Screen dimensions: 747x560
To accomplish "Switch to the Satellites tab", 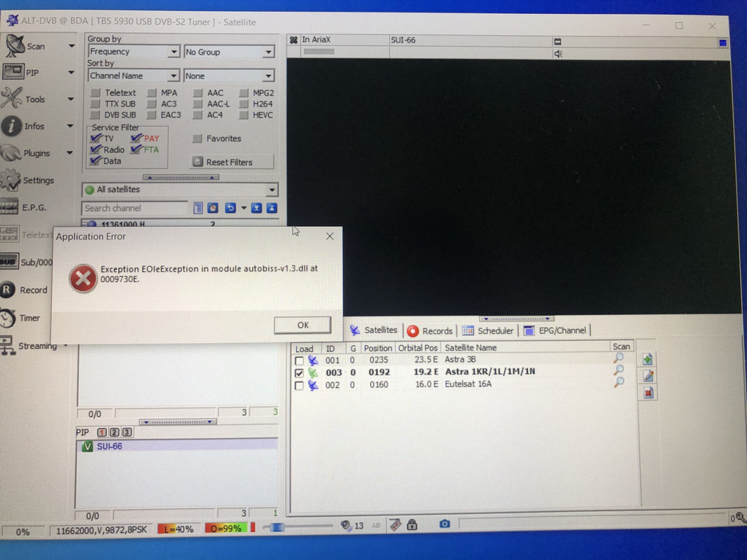I will point(374,330).
